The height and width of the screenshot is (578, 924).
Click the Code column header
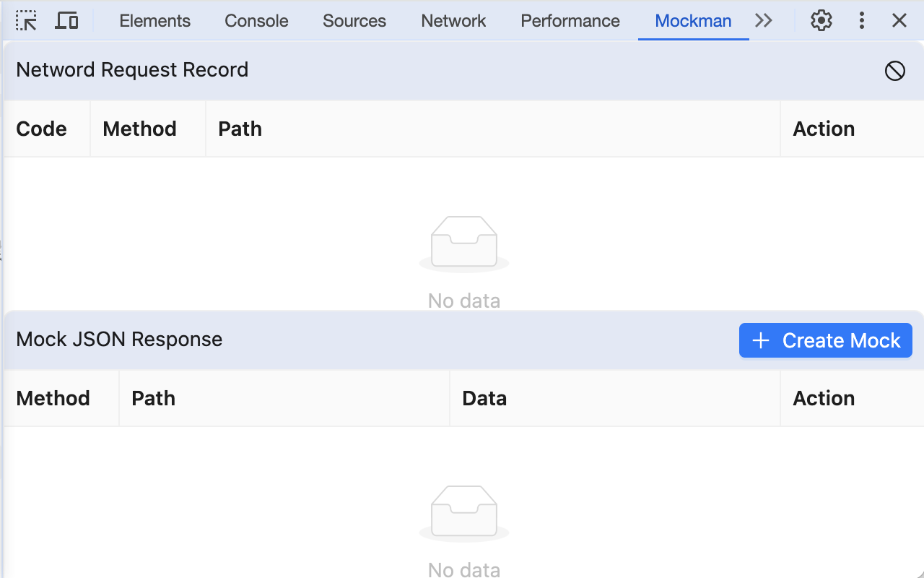(41, 129)
